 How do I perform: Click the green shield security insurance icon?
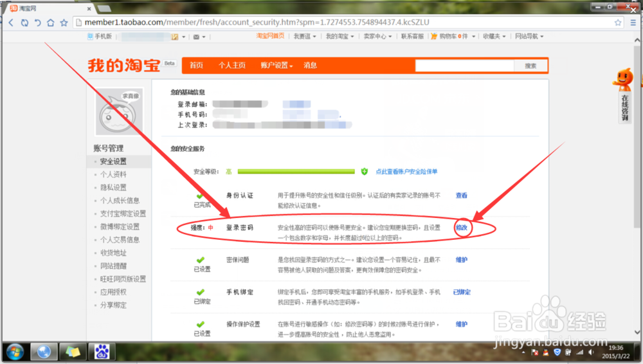[x=364, y=172]
